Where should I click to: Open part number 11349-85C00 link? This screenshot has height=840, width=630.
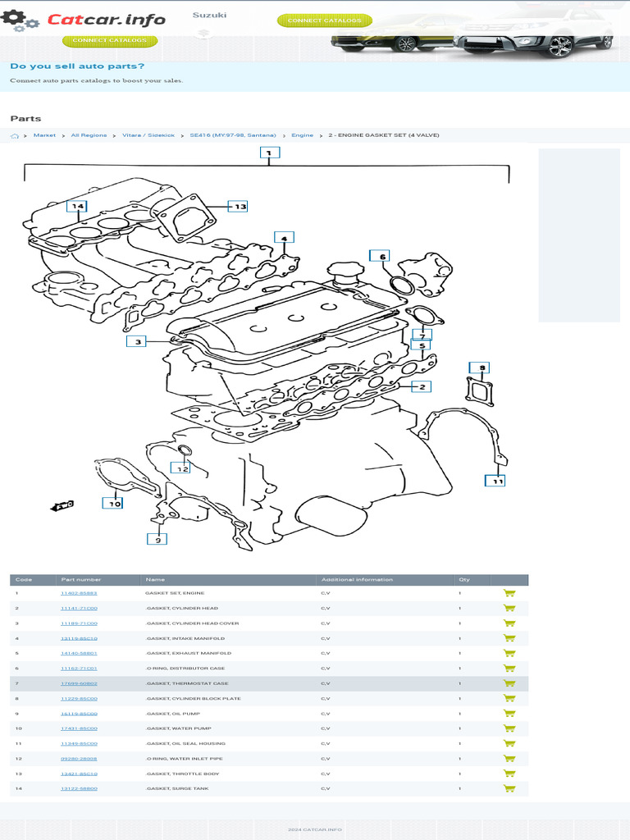79,743
